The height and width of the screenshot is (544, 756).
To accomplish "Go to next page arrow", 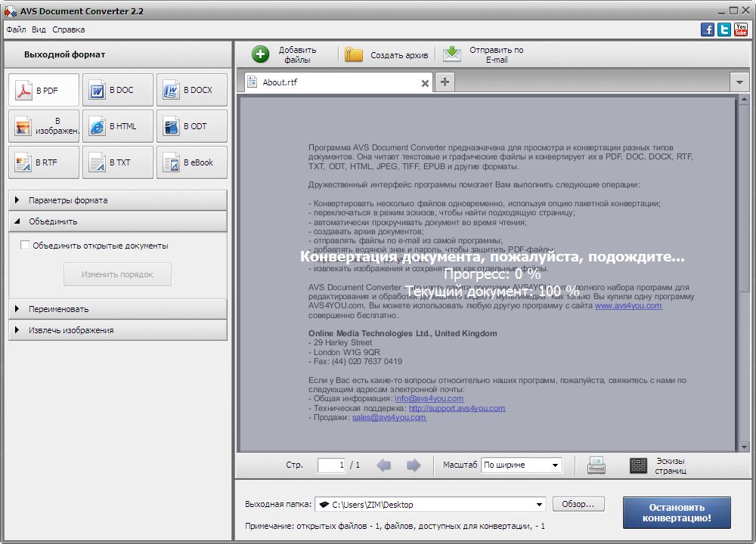I will click(413, 465).
